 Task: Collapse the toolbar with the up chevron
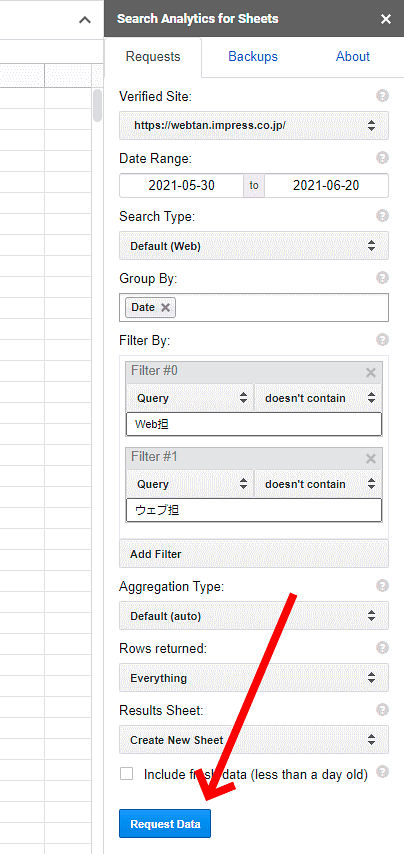click(x=85, y=20)
